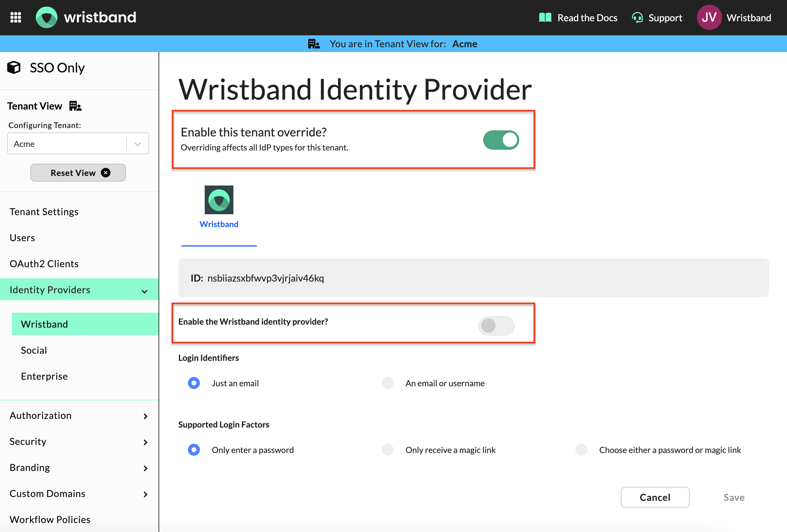Open the Configuring Tenant Acme dropdown

78,144
